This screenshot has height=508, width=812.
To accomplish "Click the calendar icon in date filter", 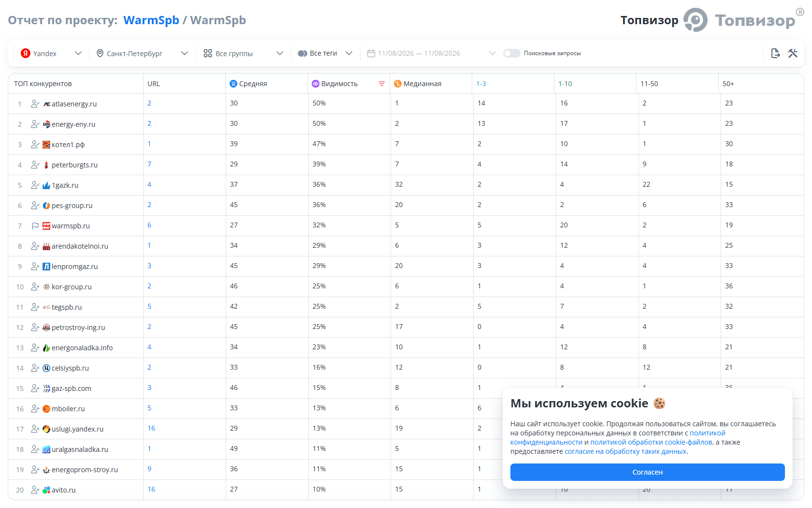I will click(x=371, y=53).
